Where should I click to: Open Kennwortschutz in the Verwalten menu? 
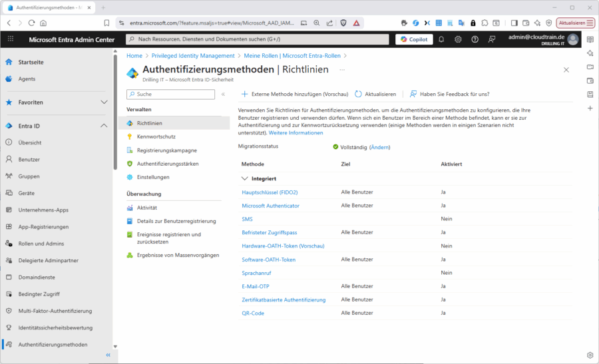156,136
